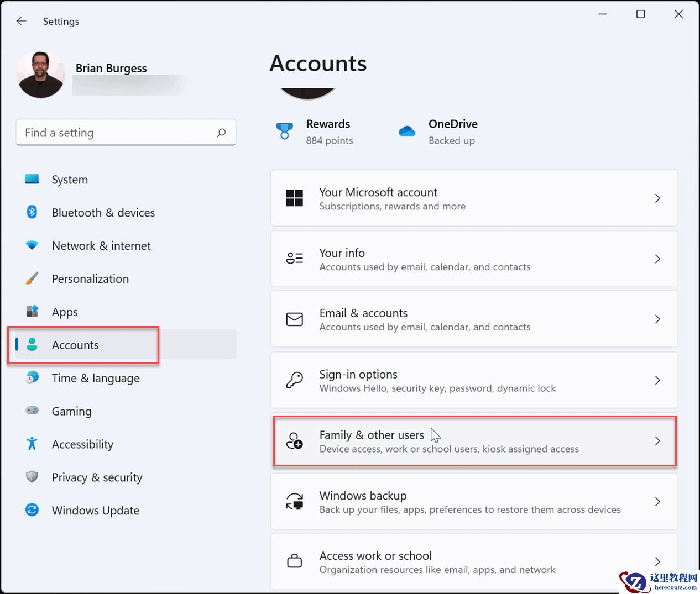Click the Privacy & security shield icon
Viewport: 700px width, 594px height.
pos(32,477)
